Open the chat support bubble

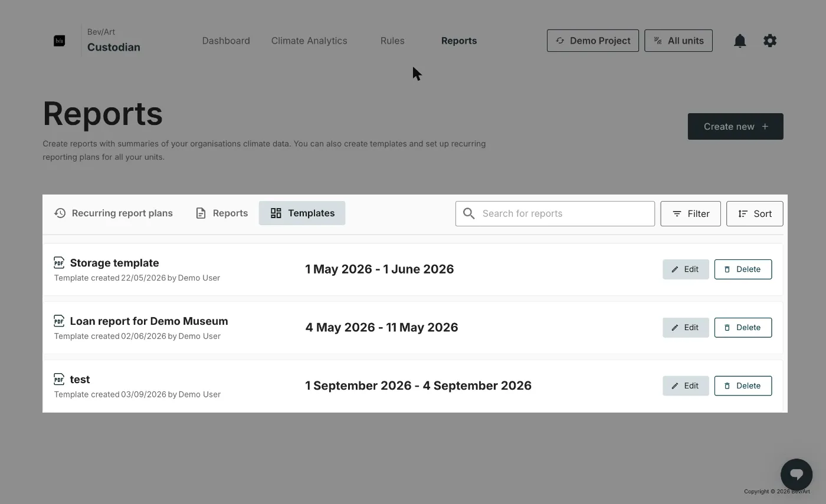[x=796, y=474]
